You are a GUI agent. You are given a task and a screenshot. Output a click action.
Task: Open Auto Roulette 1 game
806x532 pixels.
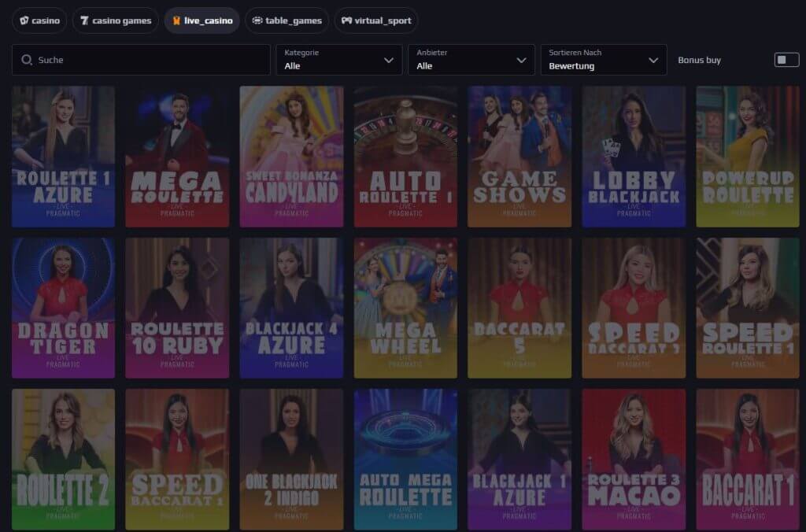(405, 157)
